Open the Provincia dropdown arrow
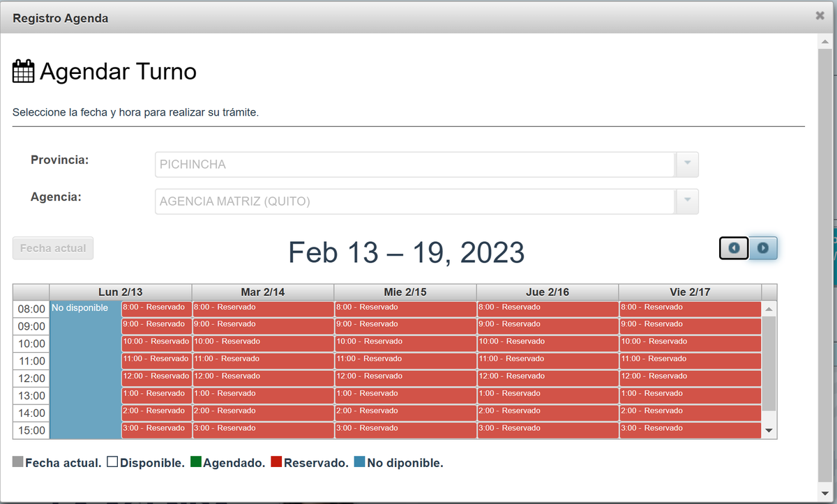Screen dimensions: 837x504 click(687, 165)
